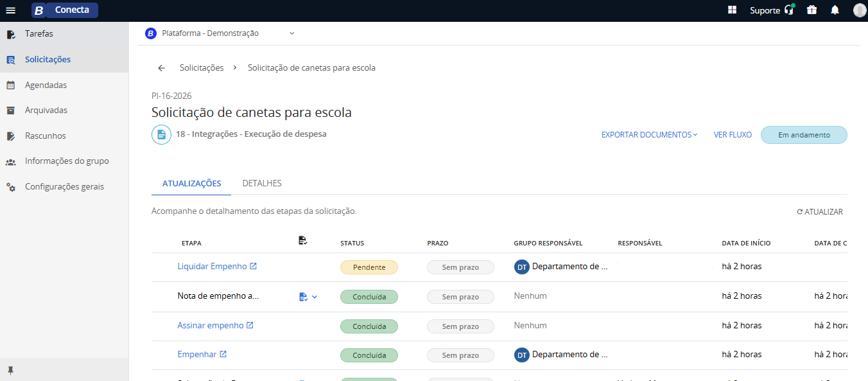
Task: Open external link icon beside Assinar empenho
Action: [x=250, y=326]
